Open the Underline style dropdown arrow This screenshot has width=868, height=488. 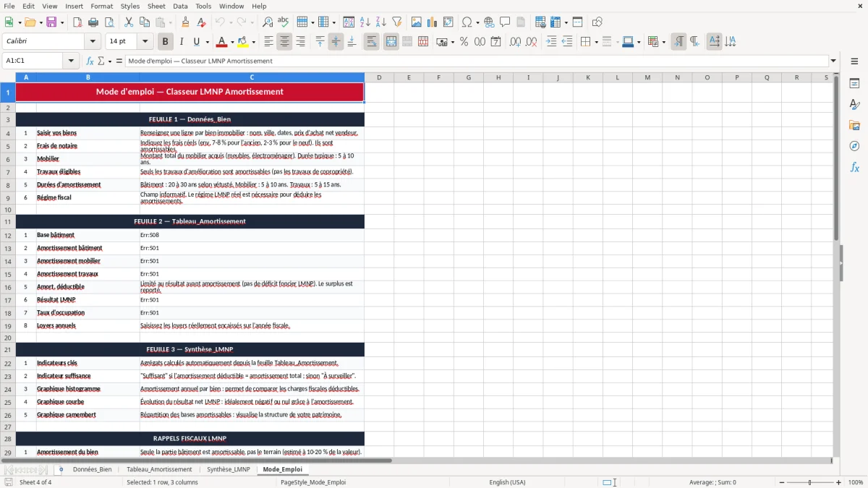click(x=207, y=42)
